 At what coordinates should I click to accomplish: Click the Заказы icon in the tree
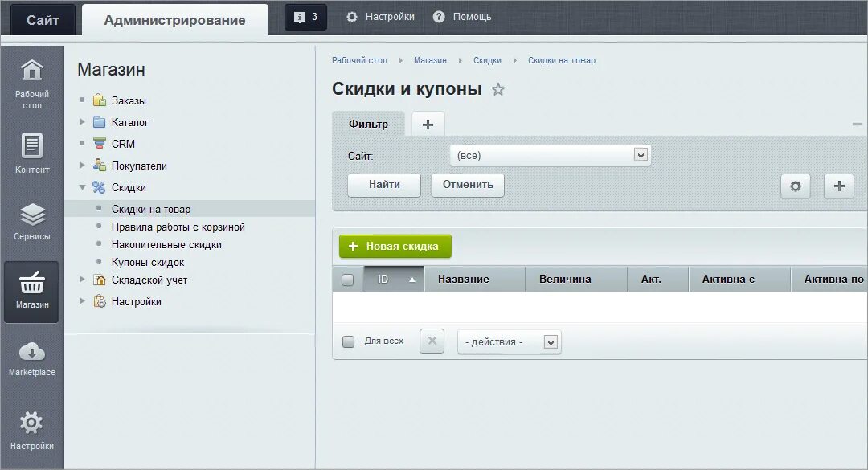point(99,100)
